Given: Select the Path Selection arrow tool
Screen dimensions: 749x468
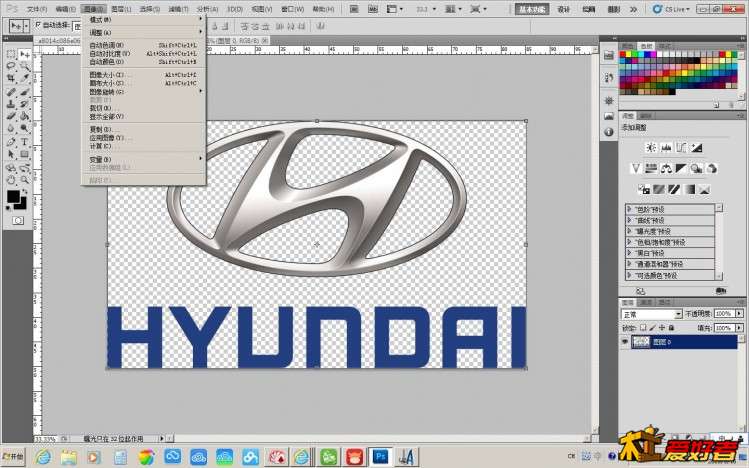Looking at the screenshot, I should [x=11, y=154].
